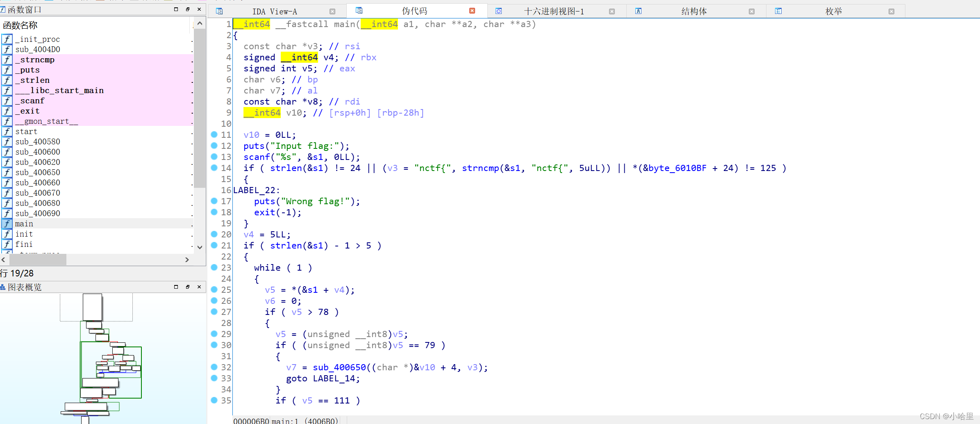Toggle breakpoint dot on line 23
The image size is (980, 424).
(x=214, y=267)
